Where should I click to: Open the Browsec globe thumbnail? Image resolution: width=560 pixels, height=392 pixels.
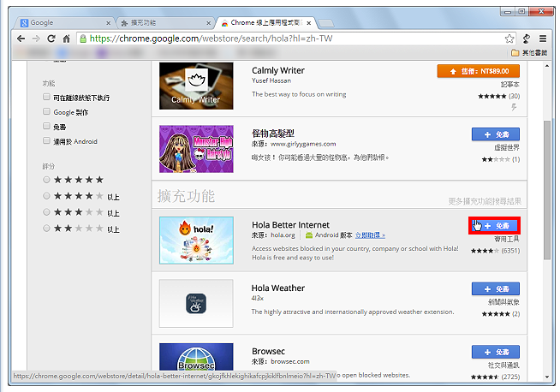[196, 357]
